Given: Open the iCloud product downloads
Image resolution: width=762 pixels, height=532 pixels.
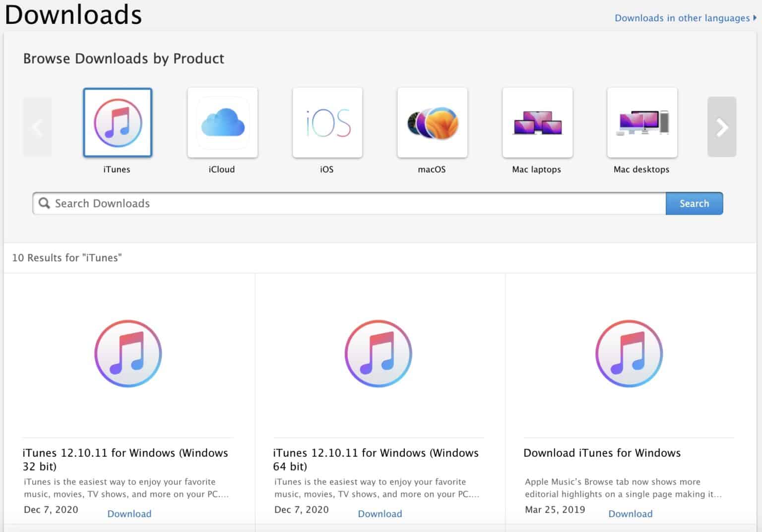Looking at the screenshot, I should coord(222,122).
